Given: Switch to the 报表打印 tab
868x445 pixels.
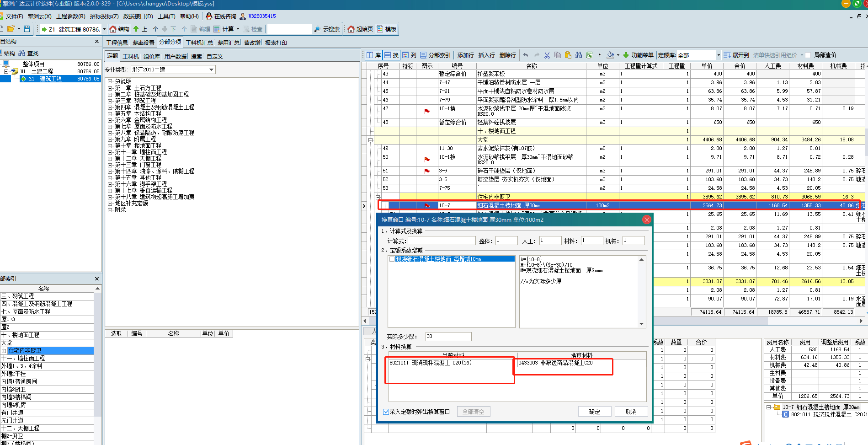Looking at the screenshot, I should pyautogui.click(x=276, y=43).
